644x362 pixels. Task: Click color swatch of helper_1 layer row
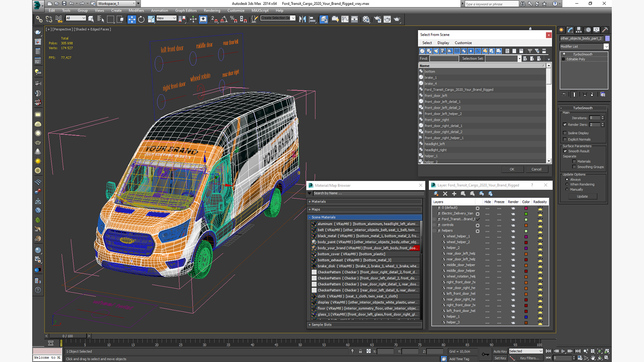pos(526,317)
